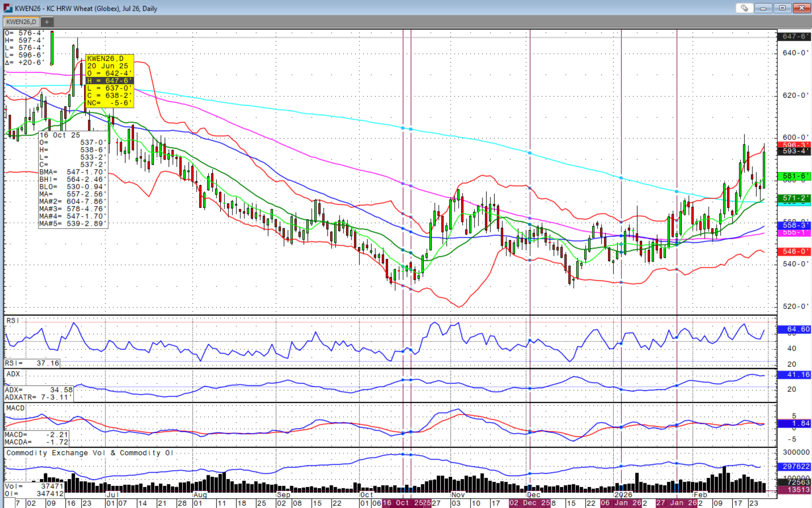Click the RSI study label
Viewport: 812px width, 508px height.
(12, 320)
